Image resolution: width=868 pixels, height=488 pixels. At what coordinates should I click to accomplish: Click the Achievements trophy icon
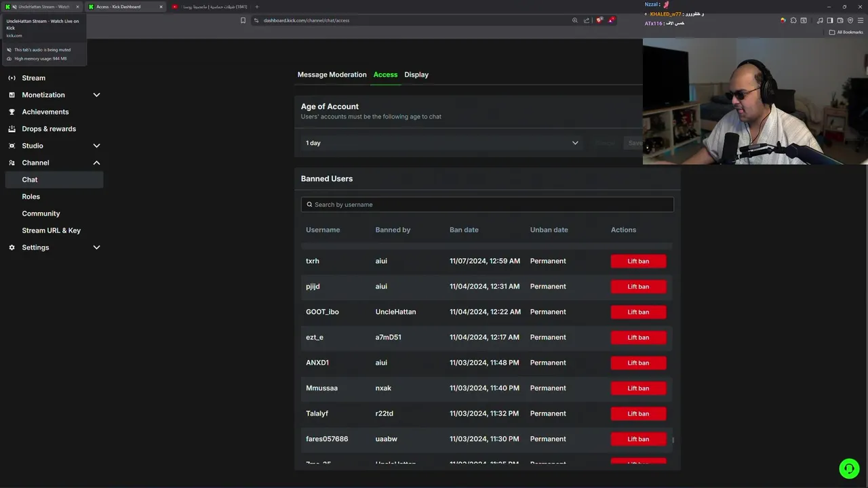pyautogui.click(x=12, y=112)
